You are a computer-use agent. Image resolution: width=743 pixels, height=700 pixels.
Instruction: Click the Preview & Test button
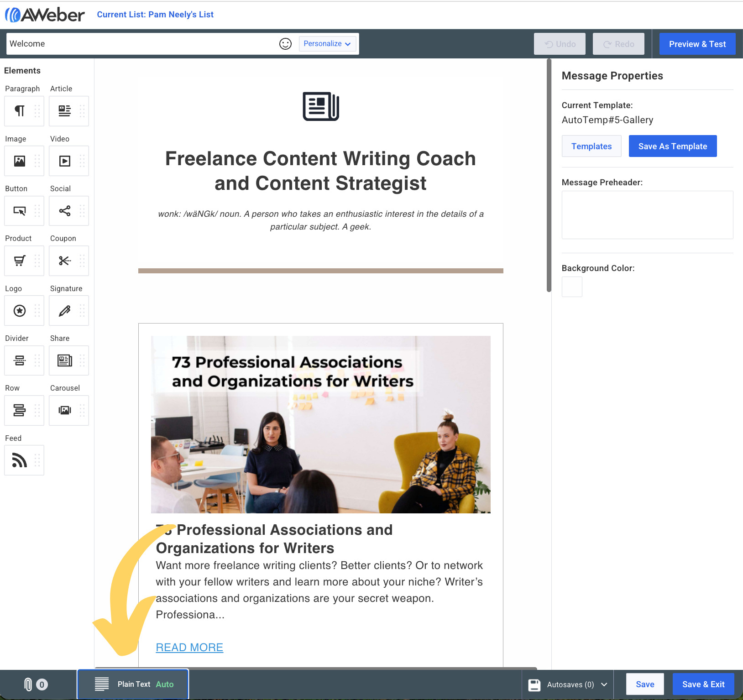(697, 44)
